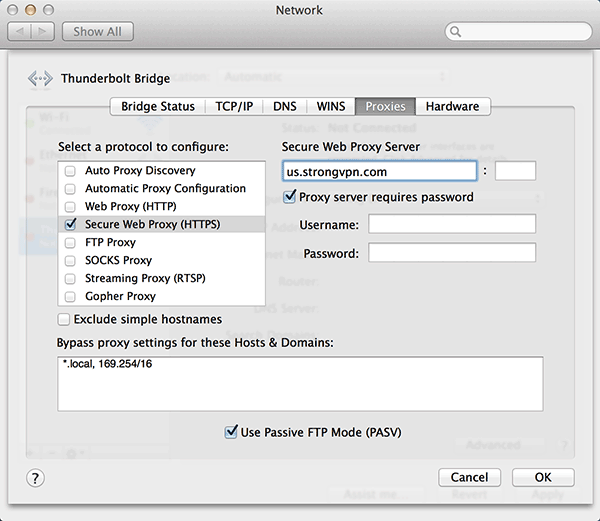Click the yellow minimize window button
Viewport: 600px width, 521px height.
31,10
